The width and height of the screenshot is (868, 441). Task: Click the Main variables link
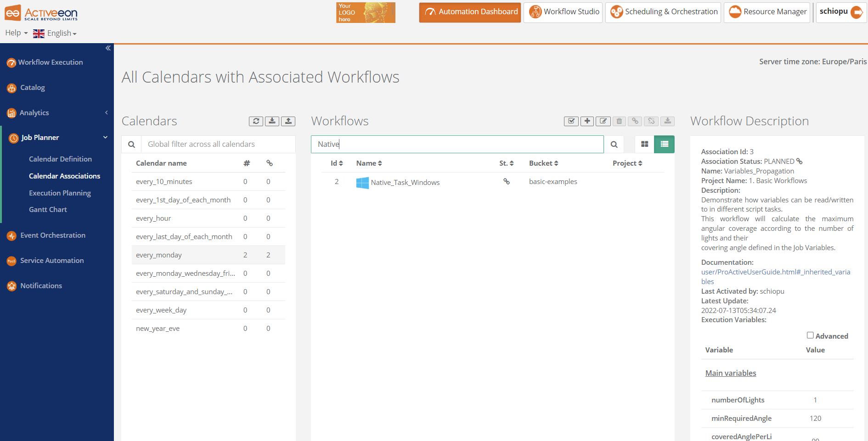731,374
